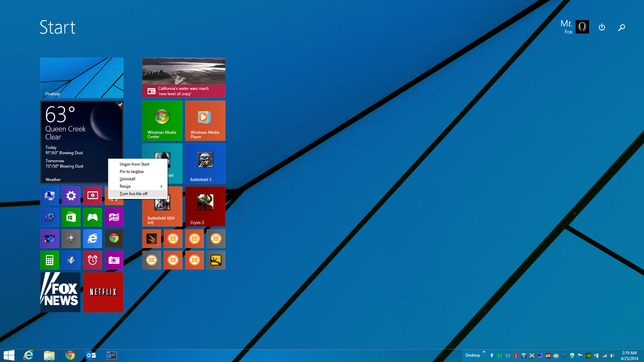Open the Calculator tile

point(50,260)
